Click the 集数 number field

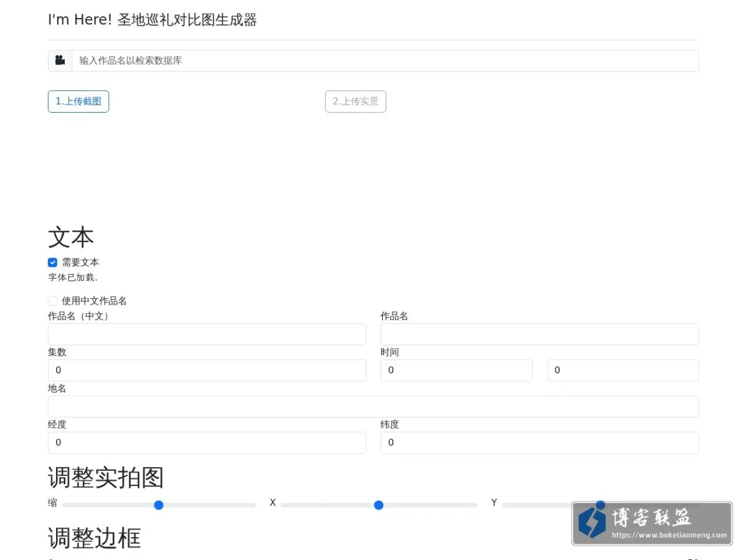pos(207,370)
